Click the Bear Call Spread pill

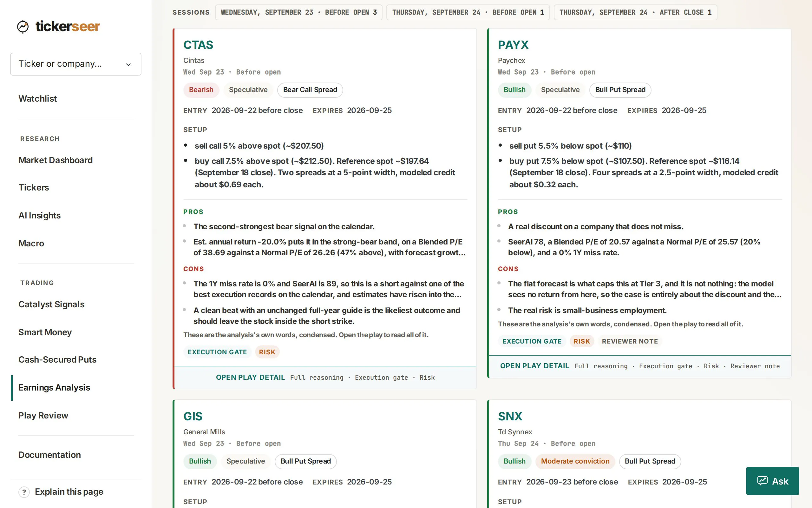310,90
